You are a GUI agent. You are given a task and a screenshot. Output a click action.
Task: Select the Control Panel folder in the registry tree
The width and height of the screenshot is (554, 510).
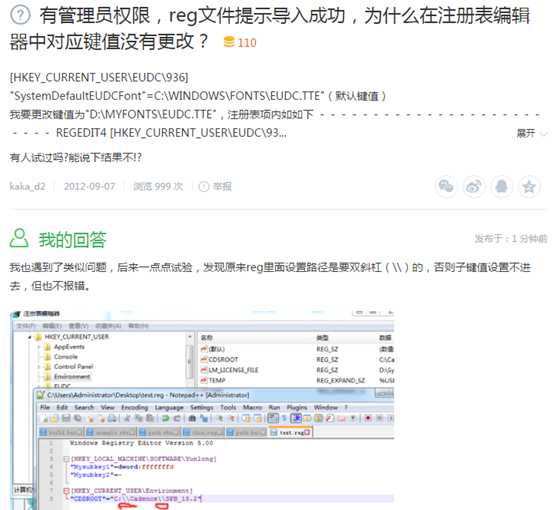[x=73, y=367]
